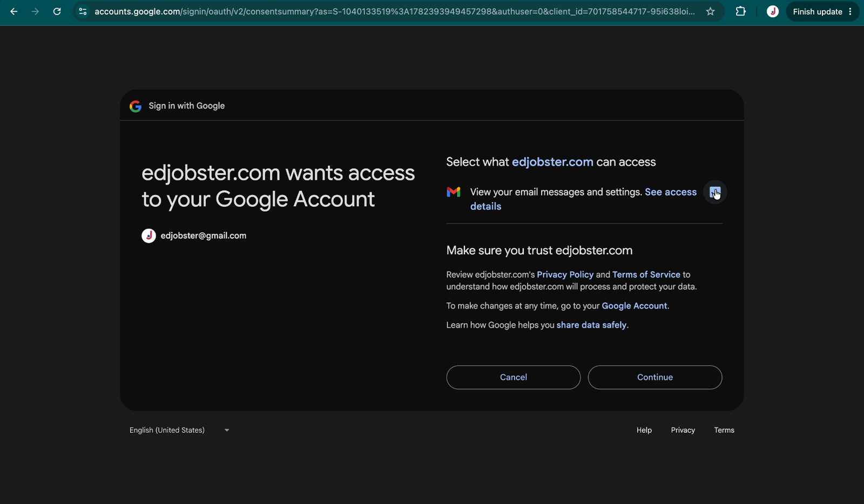Viewport: 864px width, 504px height.
Task: Open the Terms footer link
Action: [724, 430]
